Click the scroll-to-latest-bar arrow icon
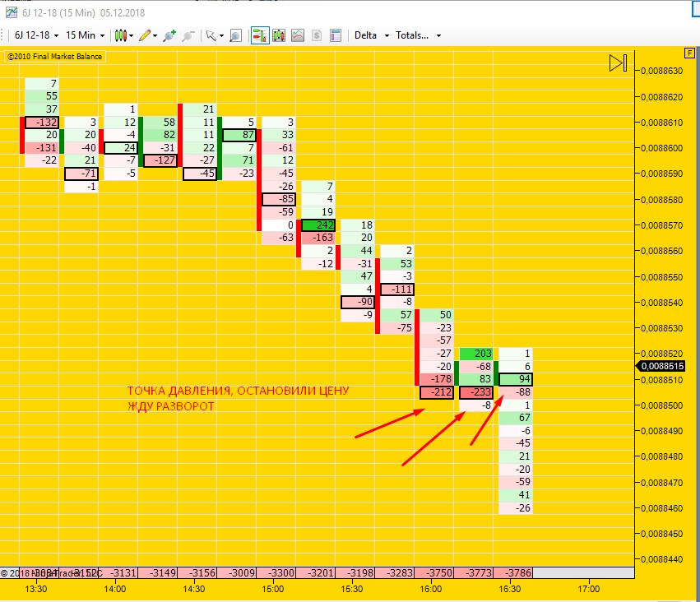The width and height of the screenshot is (700, 602). click(x=619, y=63)
